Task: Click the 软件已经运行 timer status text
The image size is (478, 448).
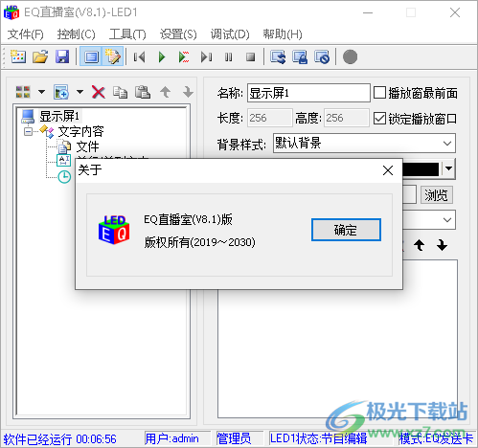Action: click(60, 439)
